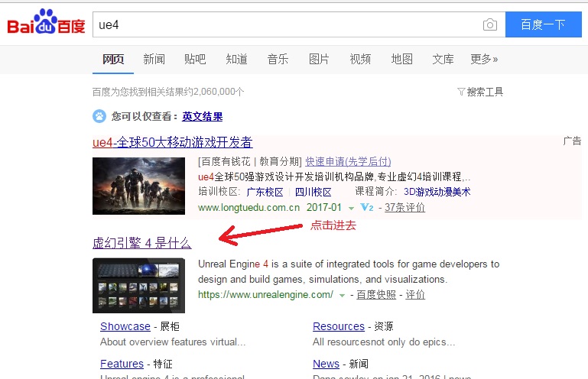This screenshot has width=588, height=379.
Task: Click 37条评价 link
Action: point(405,207)
